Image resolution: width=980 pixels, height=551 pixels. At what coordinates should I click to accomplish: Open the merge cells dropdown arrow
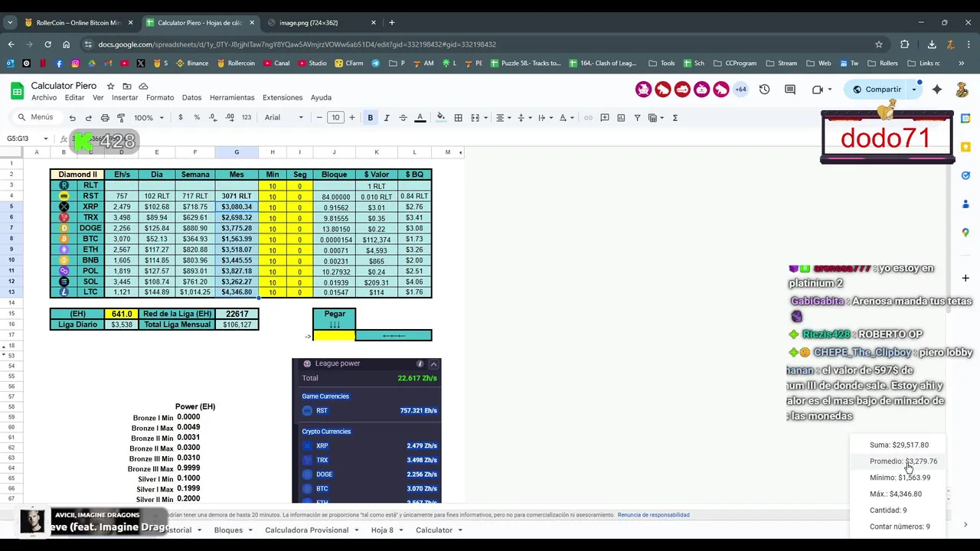485,118
